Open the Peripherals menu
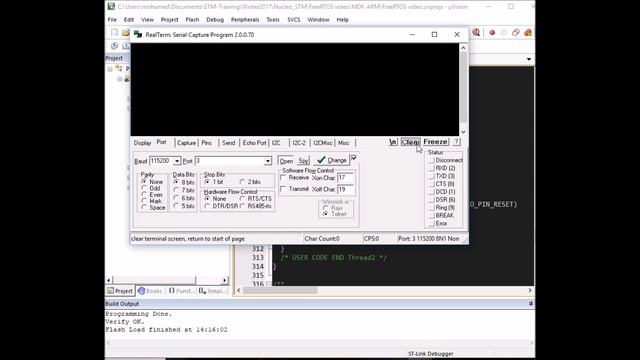This screenshot has width=640, height=360. pos(245,20)
